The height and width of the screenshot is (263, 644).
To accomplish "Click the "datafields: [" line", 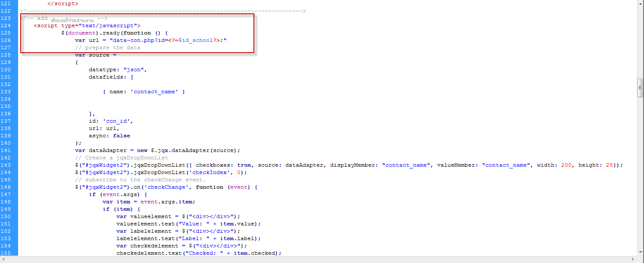I will [111, 77].
